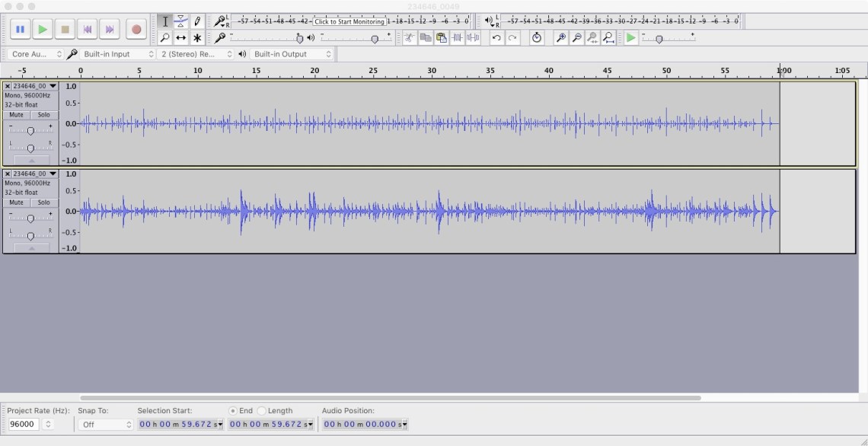Screen dimensions: 868x446
Task: Open the Built-in Input device dropdown
Action: coord(118,54)
